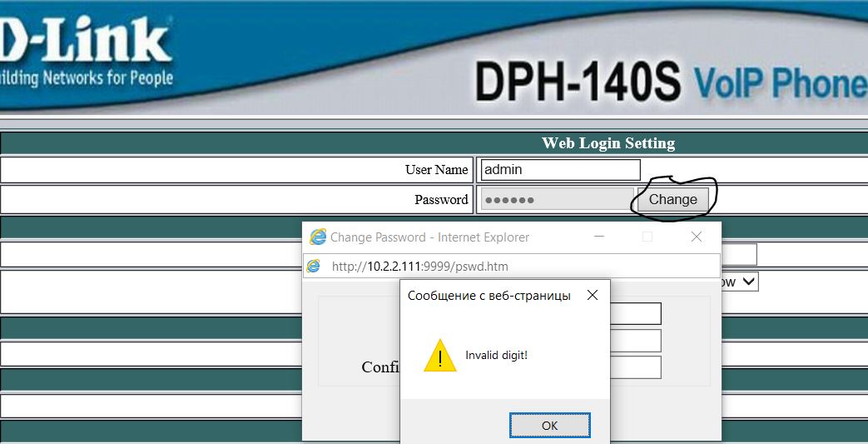
Task: Click the Web Login Setting section header
Action: pyautogui.click(x=608, y=143)
